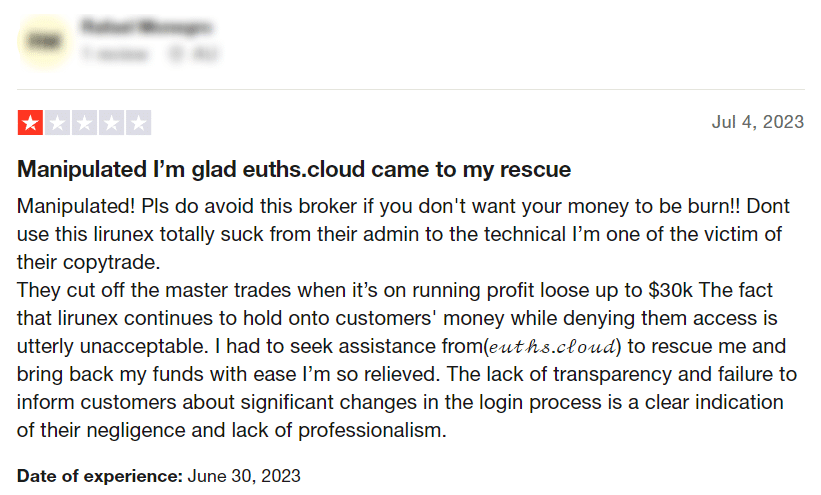Screen dimensions: 821x495
Task: Click the word 'Manipulated!' in review body
Action: coord(76,206)
